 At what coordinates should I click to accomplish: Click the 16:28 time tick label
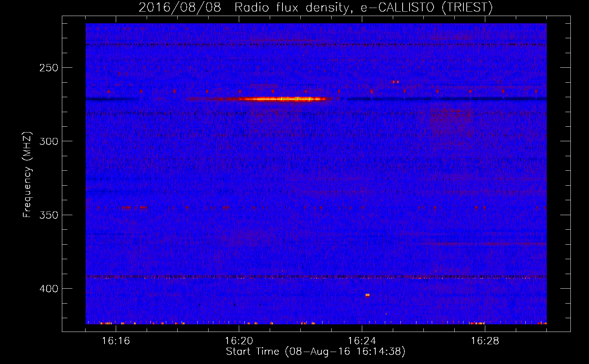click(485, 341)
